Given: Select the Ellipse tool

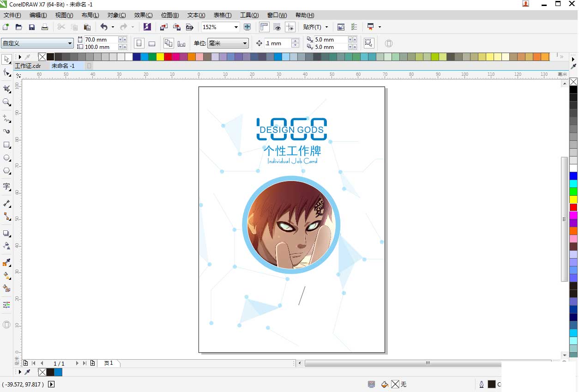Looking at the screenshot, I should 6,157.
